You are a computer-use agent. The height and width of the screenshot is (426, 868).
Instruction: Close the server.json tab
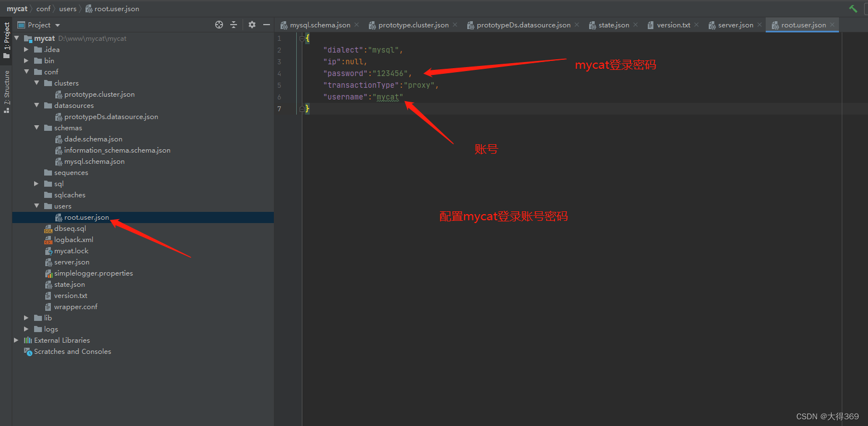[759, 25]
